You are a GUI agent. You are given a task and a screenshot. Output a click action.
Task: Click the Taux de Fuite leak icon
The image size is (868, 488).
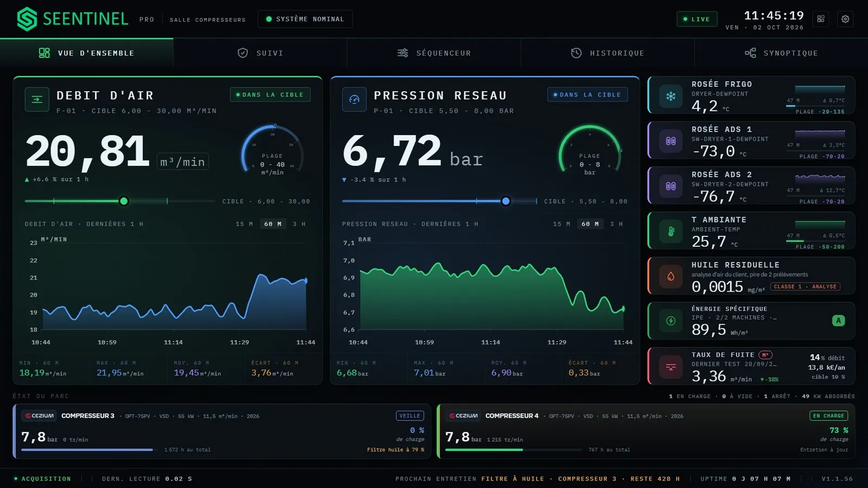click(671, 367)
